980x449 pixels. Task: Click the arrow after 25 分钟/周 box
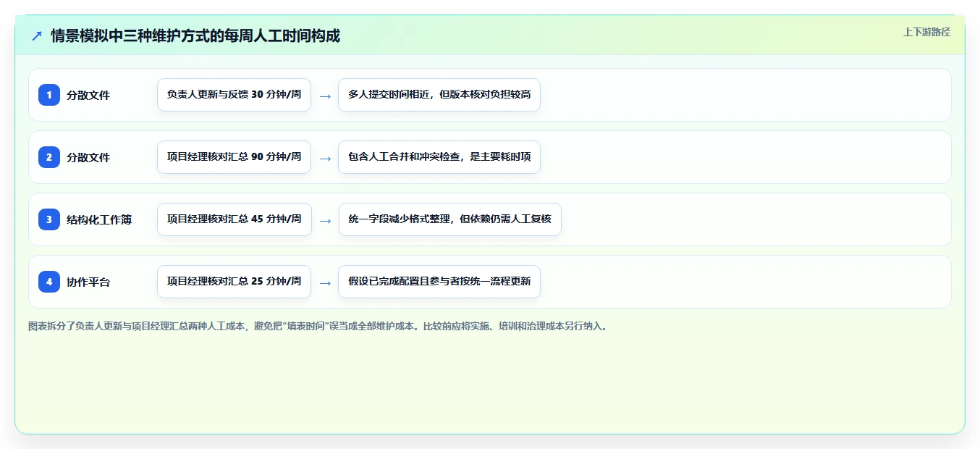325,282
